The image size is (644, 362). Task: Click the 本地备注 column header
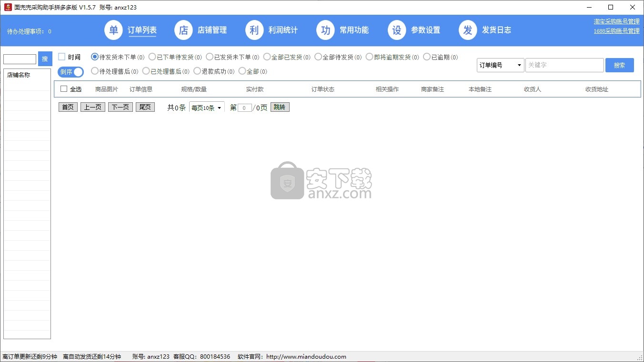(x=480, y=89)
